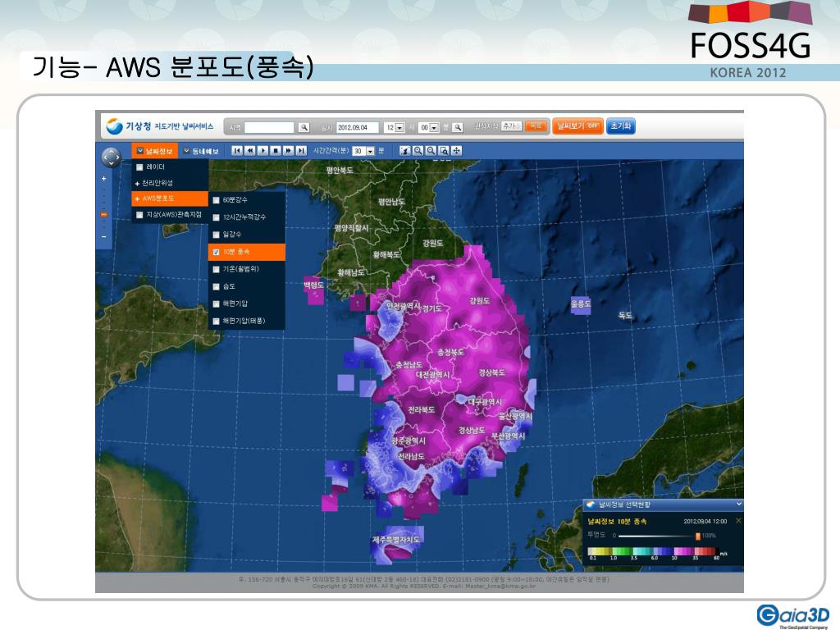
Task: Toggle the 레이더 checkbox
Action: pos(139,167)
